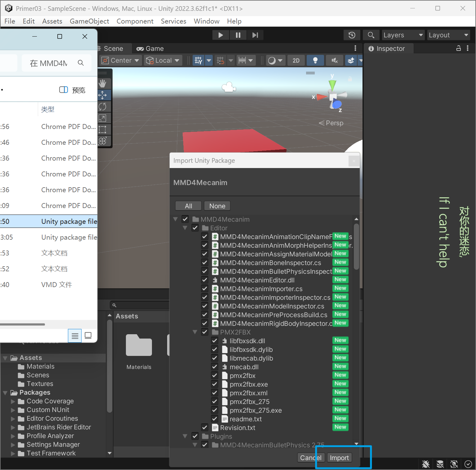Image resolution: width=476 pixels, height=470 pixels.
Task: Select the Rotate tool in Scene
Action: 103,107
